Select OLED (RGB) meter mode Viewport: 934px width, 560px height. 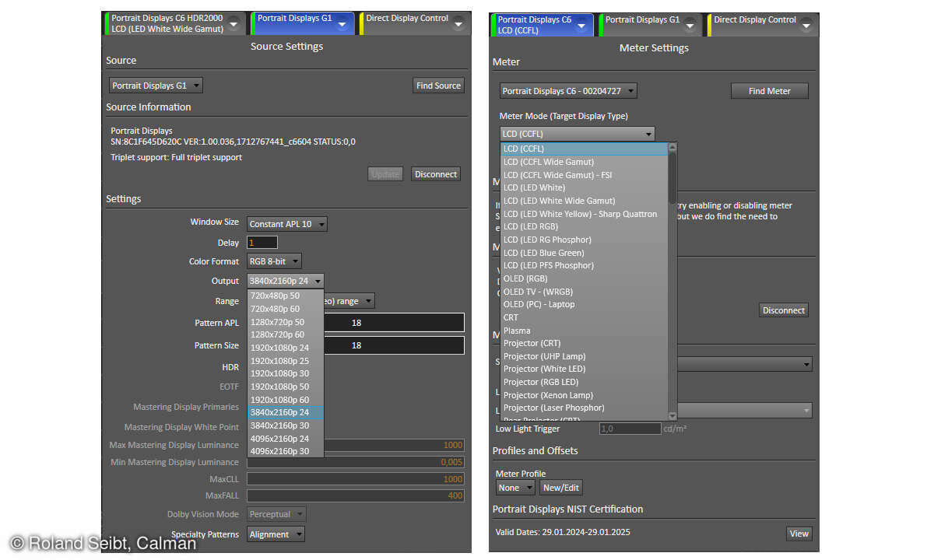click(584, 278)
